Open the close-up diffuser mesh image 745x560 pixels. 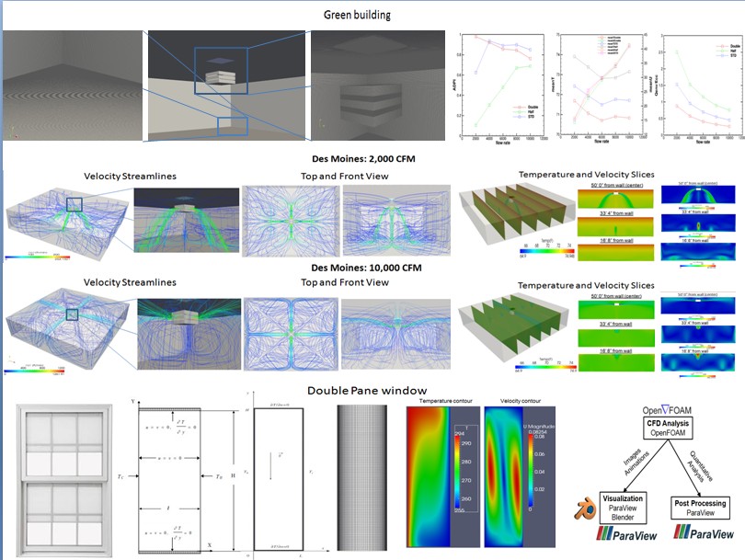tap(378, 86)
